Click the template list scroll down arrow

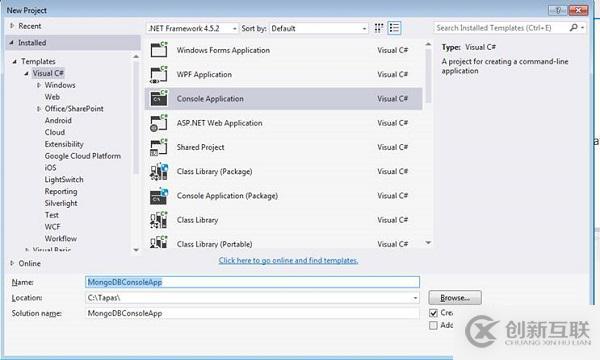pos(428,243)
